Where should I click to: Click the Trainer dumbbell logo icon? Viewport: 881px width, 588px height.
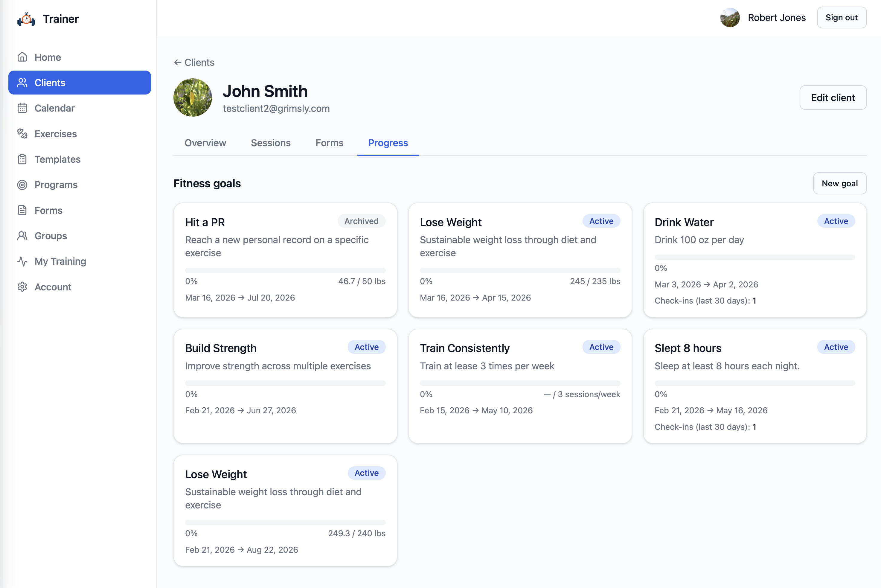[x=26, y=19]
